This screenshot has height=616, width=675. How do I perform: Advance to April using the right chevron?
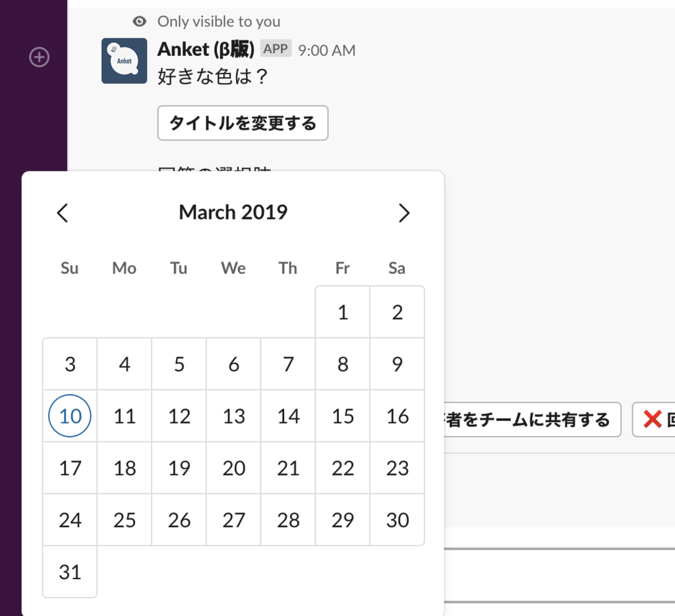pyautogui.click(x=404, y=212)
